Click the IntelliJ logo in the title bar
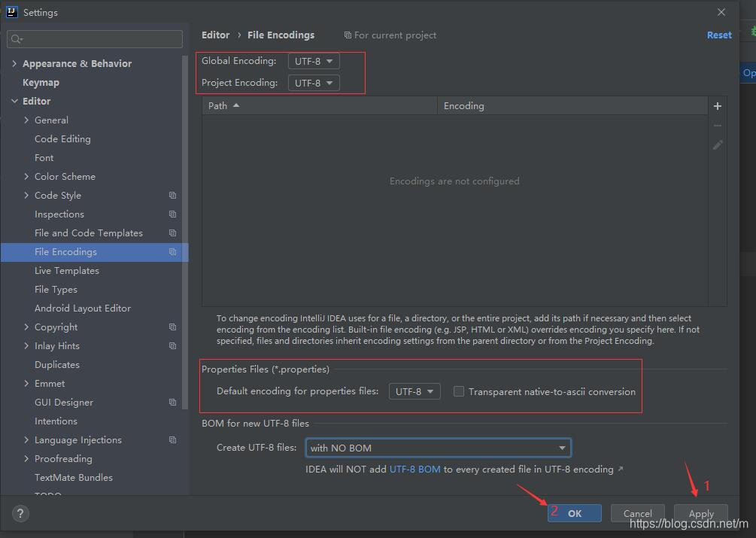This screenshot has height=538, width=756. (11, 12)
